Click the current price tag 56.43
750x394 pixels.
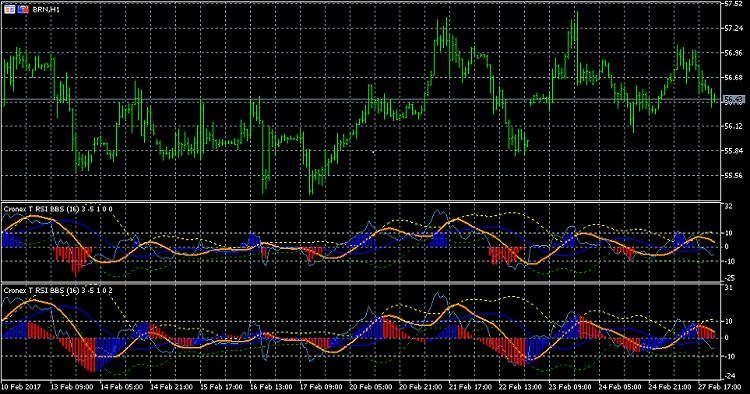[x=733, y=99]
